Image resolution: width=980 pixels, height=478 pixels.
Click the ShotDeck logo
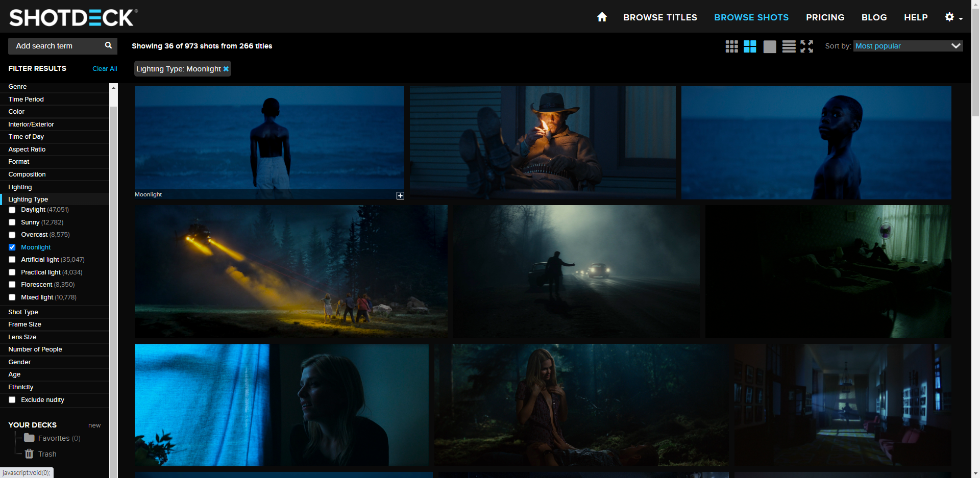point(73,17)
